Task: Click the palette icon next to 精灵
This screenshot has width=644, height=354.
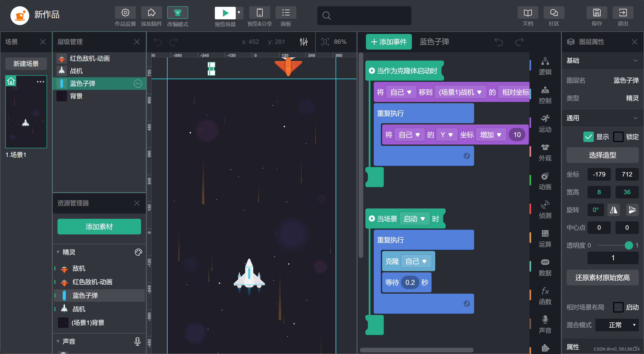Action: 138,252
